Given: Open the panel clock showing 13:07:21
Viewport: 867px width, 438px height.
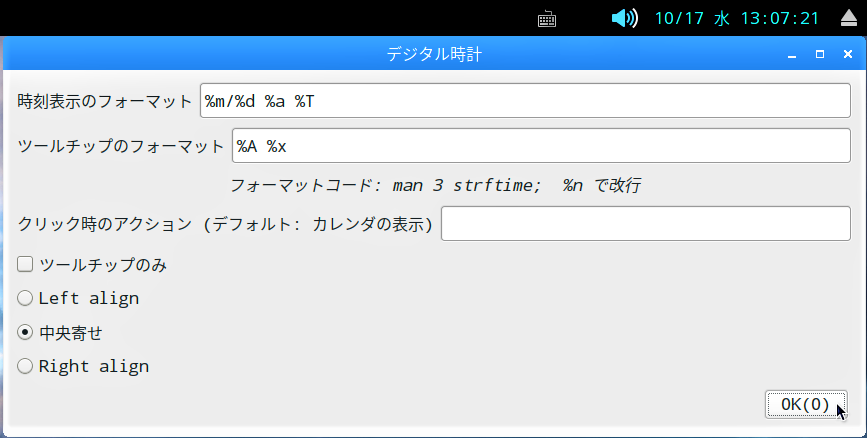Looking at the screenshot, I should 737,18.
